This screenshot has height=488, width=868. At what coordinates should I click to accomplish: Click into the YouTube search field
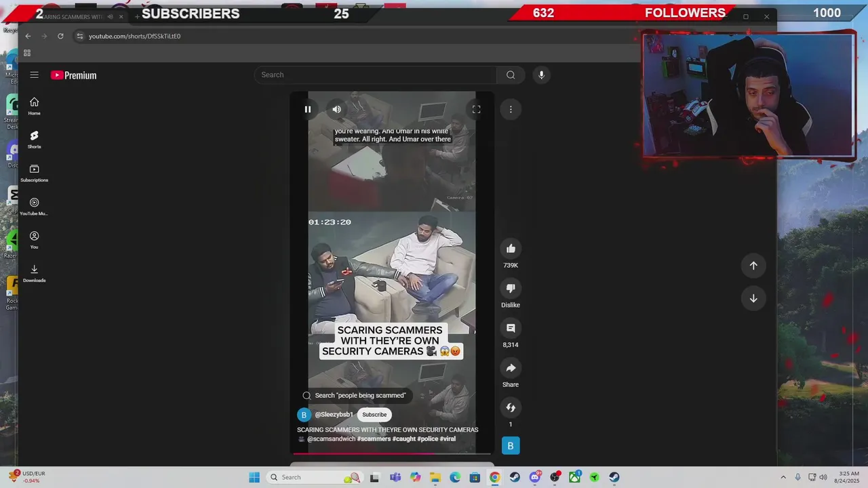[375, 75]
